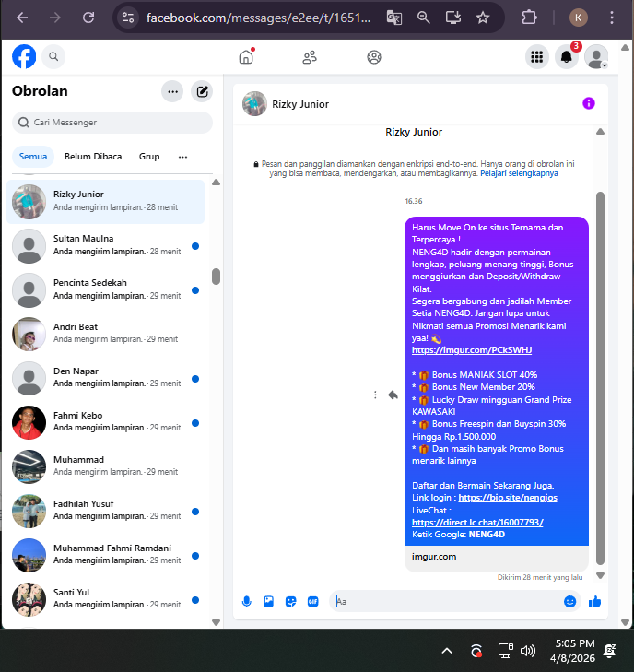Choose a sticker icon

pos(291,602)
